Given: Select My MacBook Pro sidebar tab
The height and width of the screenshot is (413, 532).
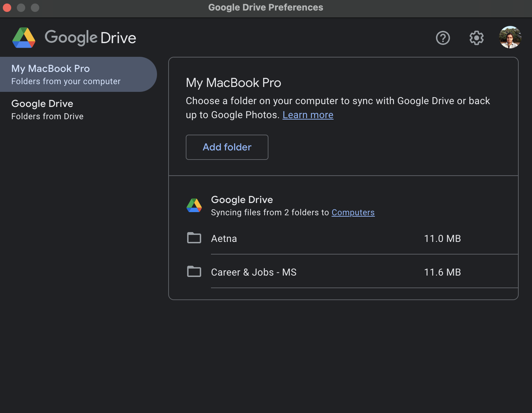Looking at the screenshot, I should tap(78, 74).
